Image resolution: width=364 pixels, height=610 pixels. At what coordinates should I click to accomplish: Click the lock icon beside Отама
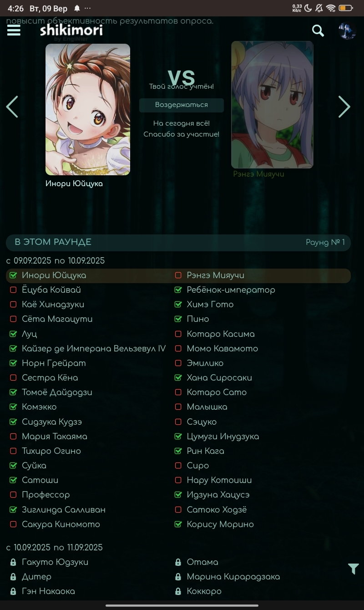coord(178,562)
